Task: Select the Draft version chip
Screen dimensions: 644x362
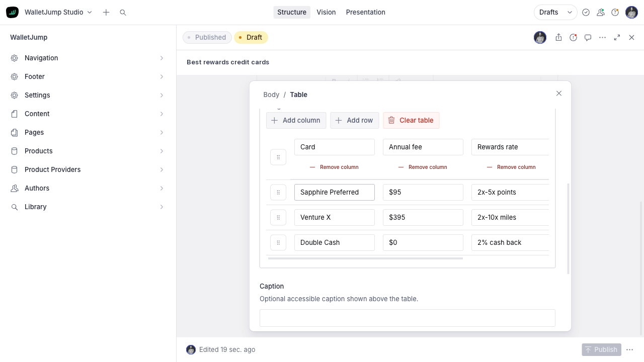Action: [x=251, y=37]
